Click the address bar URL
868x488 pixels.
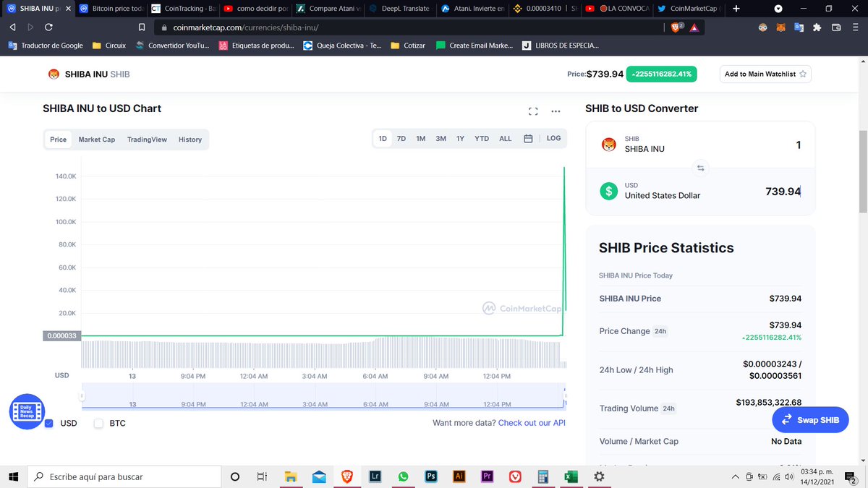[247, 27]
